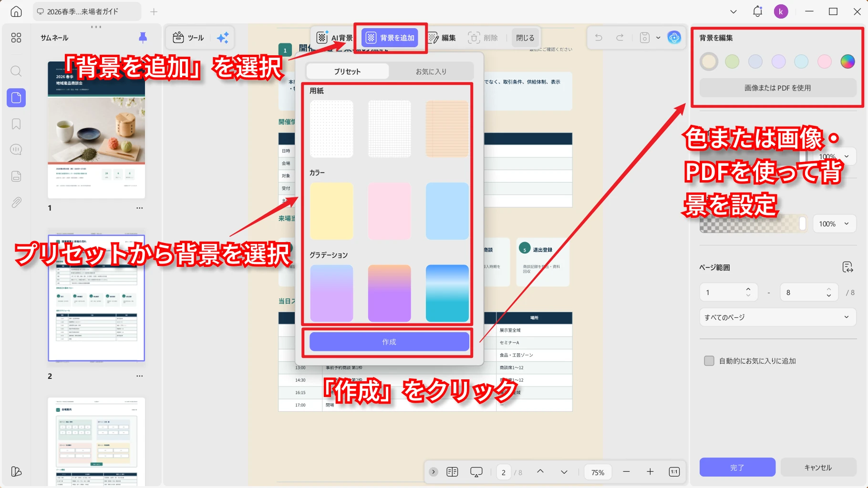Switch to プリセット tab

pyautogui.click(x=347, y=71)
